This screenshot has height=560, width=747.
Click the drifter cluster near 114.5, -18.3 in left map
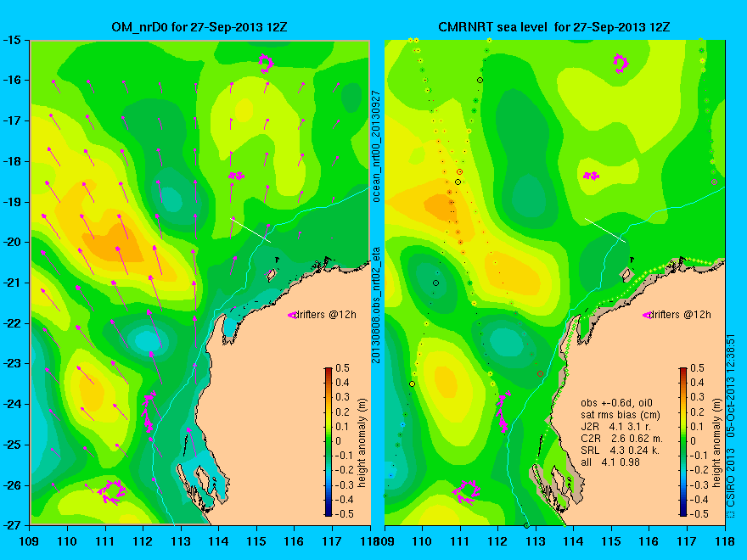point(237,176)
